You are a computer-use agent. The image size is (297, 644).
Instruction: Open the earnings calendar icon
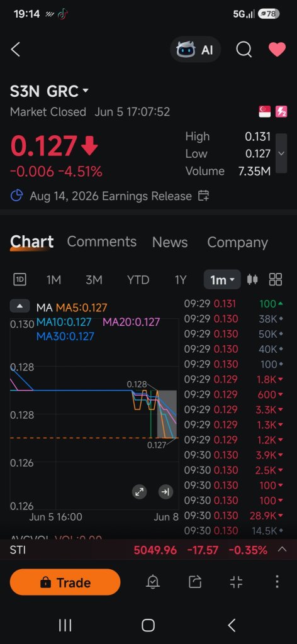click(203, 196)
